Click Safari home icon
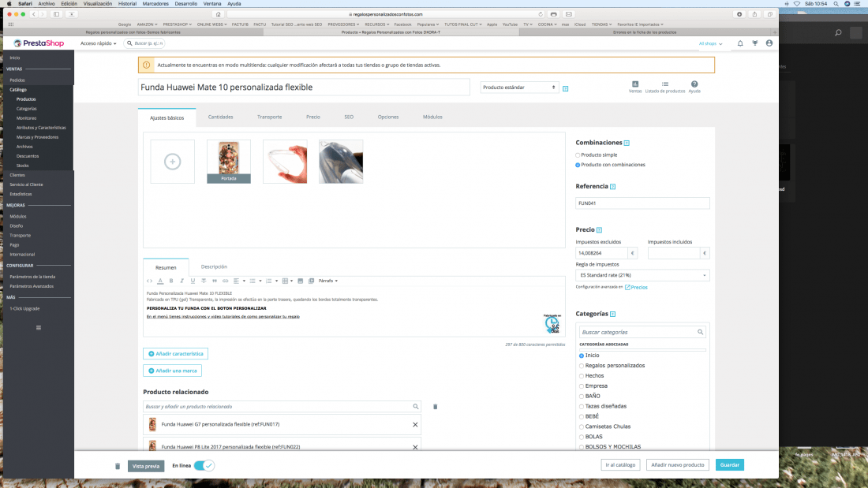Image resolution: width=868 pixels, height=488 pixels. [218, 14]
